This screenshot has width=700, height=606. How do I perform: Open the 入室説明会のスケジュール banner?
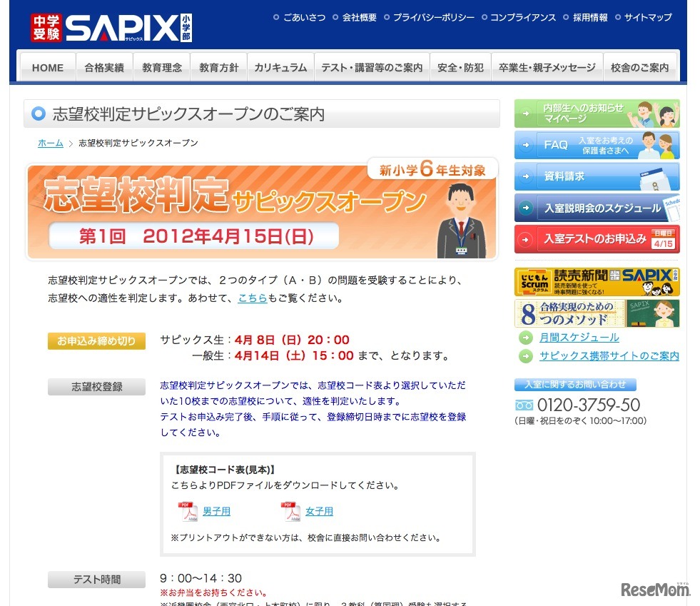coord(597,207)
